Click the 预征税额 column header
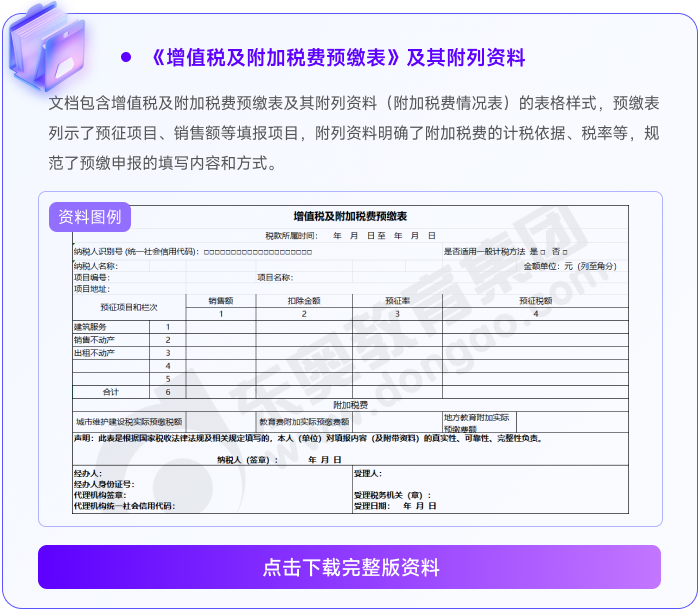The width and height of the screenshot is (700, 613). point(535,300)
